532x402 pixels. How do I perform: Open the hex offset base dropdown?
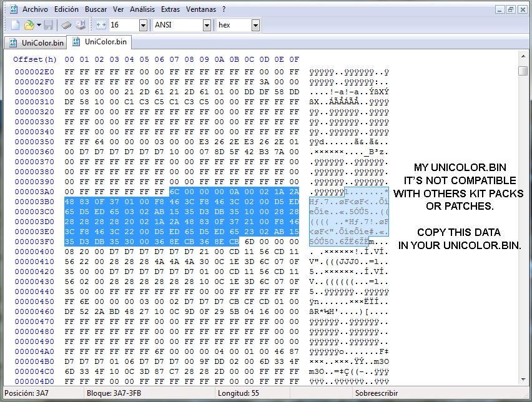click(255, 25)
